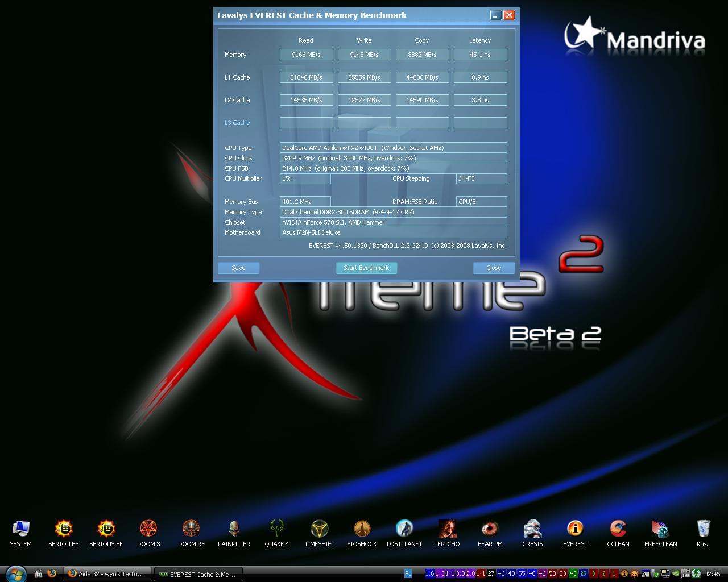Viewport: 728px width, 582px height.
Task: Open the FREECLEAN desktop shortcut
Action: pos(660,533)
